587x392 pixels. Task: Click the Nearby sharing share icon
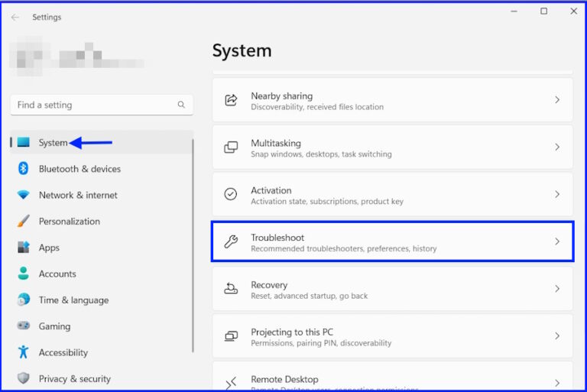tap(231, 100)
